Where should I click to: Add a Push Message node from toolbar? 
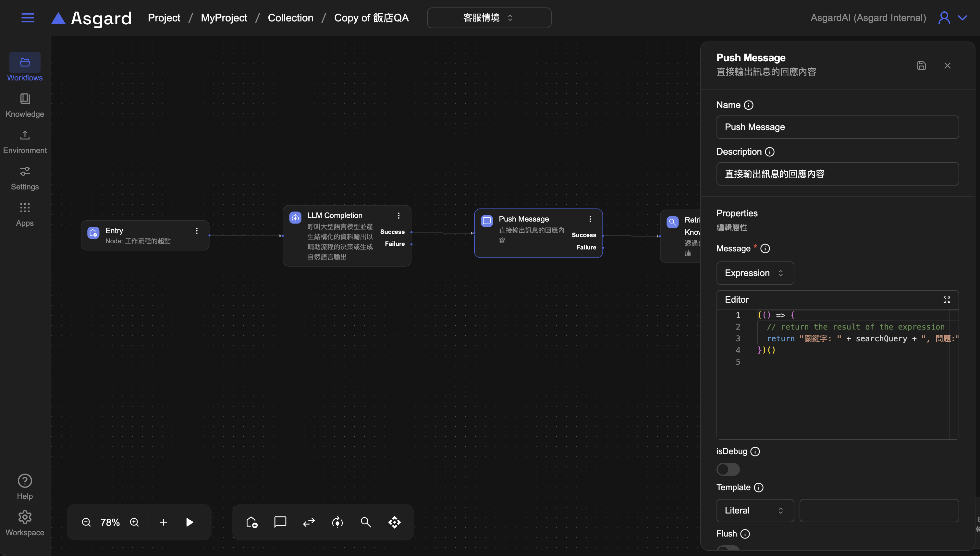(280, 522)
